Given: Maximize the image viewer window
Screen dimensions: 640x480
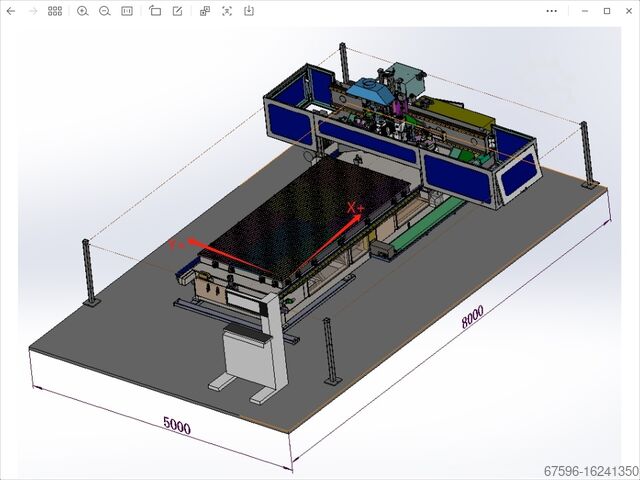Looking at the screenshot, I should click(606, 11).
